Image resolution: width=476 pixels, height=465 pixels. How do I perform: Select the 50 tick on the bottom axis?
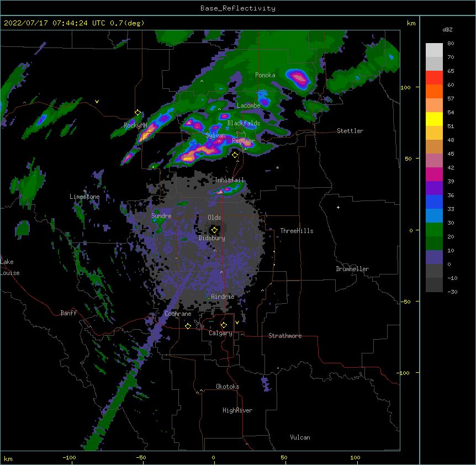pos(284,457)
